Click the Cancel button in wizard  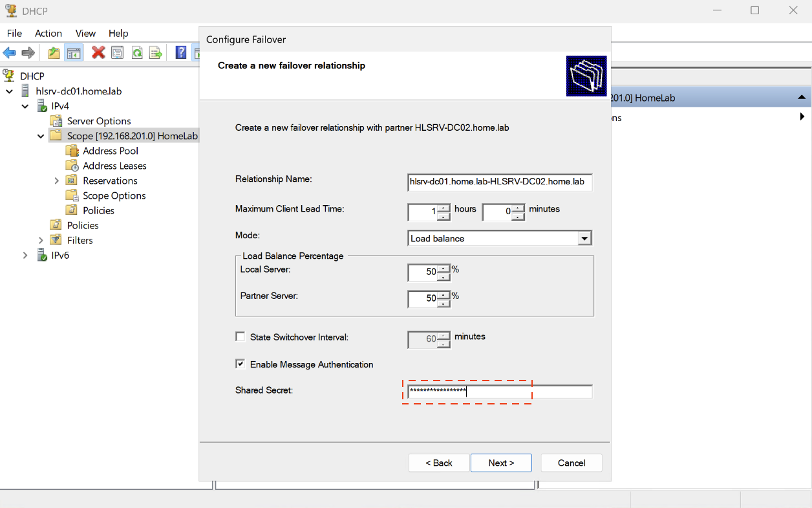click(x=572, y=463)
